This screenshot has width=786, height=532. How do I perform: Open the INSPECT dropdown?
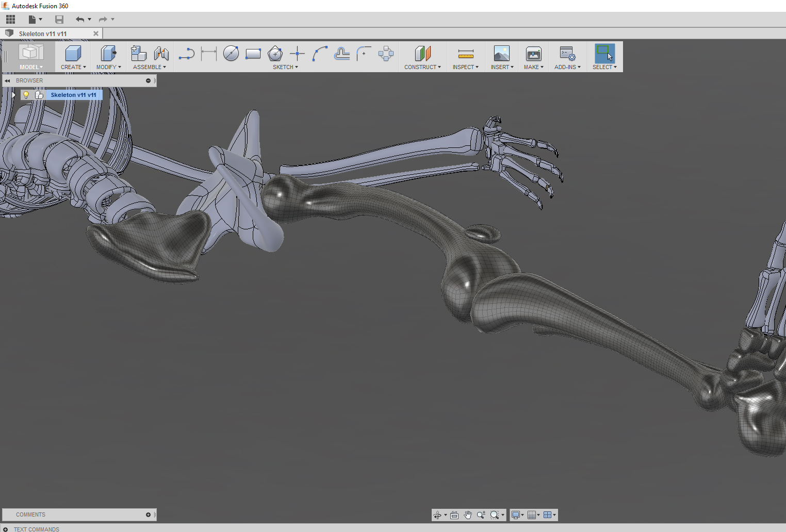point(465,67)
